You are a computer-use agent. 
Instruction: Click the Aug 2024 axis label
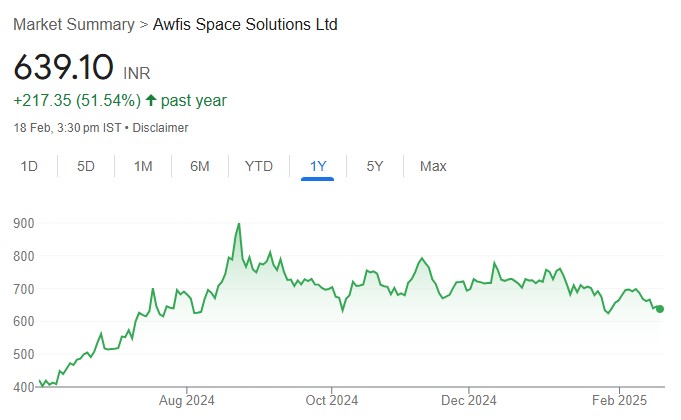187,401
